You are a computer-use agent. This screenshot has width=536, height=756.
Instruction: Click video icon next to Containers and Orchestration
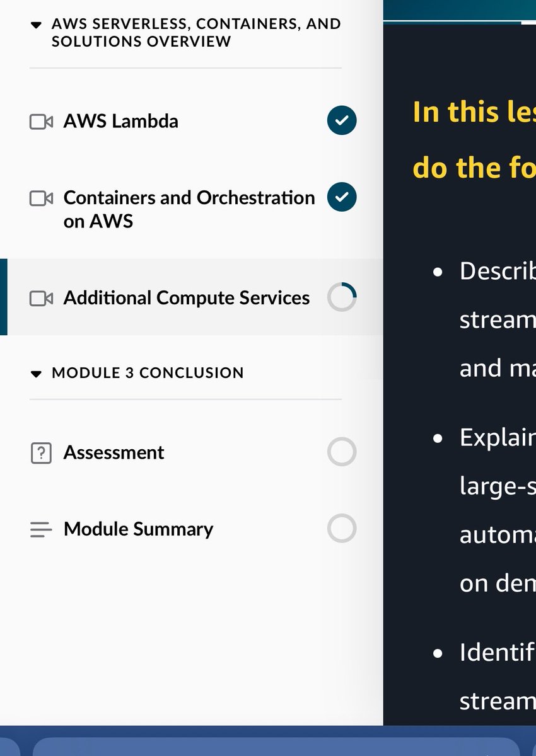point(41,198)
